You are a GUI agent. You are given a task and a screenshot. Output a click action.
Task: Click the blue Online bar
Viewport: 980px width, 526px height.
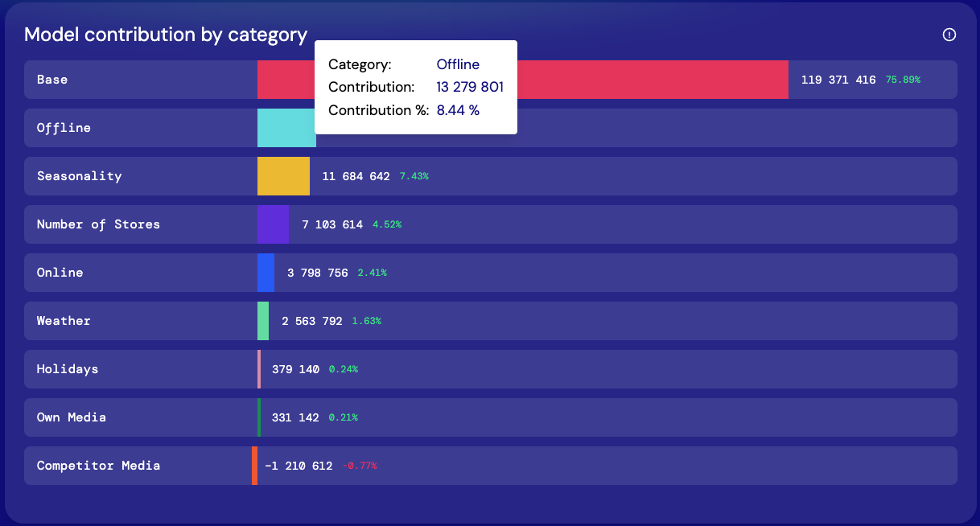click(266, 273)
